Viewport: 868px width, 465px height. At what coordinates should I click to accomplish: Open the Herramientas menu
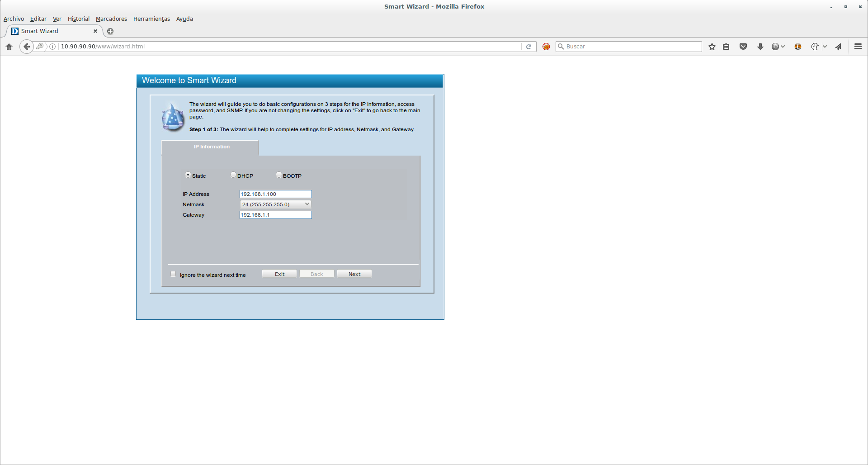[151, 19]
